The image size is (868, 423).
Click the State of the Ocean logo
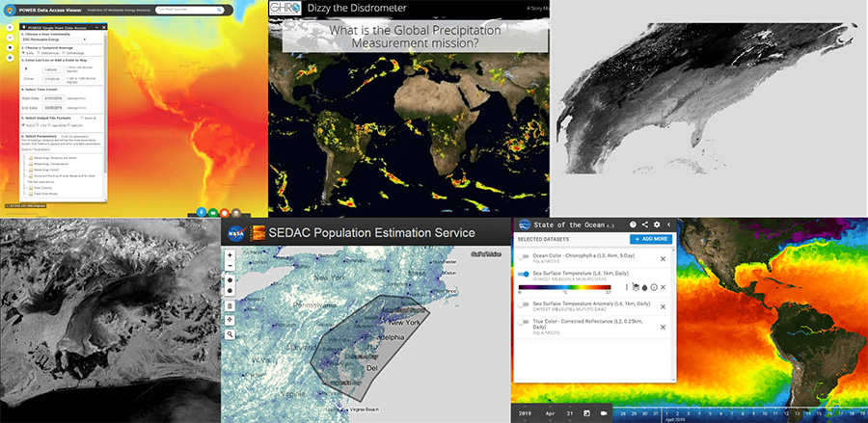coord(525,225)
